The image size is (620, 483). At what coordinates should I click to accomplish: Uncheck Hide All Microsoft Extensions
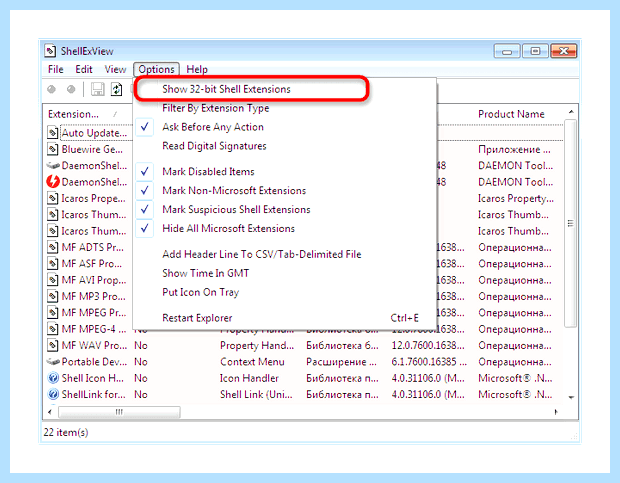[x=285, y=228]
